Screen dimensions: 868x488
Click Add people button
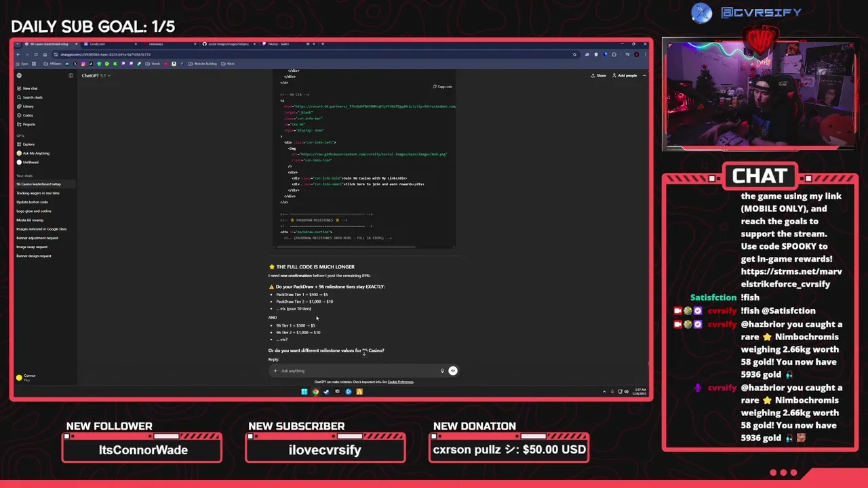pyautogui.click(x=625, y=75)
